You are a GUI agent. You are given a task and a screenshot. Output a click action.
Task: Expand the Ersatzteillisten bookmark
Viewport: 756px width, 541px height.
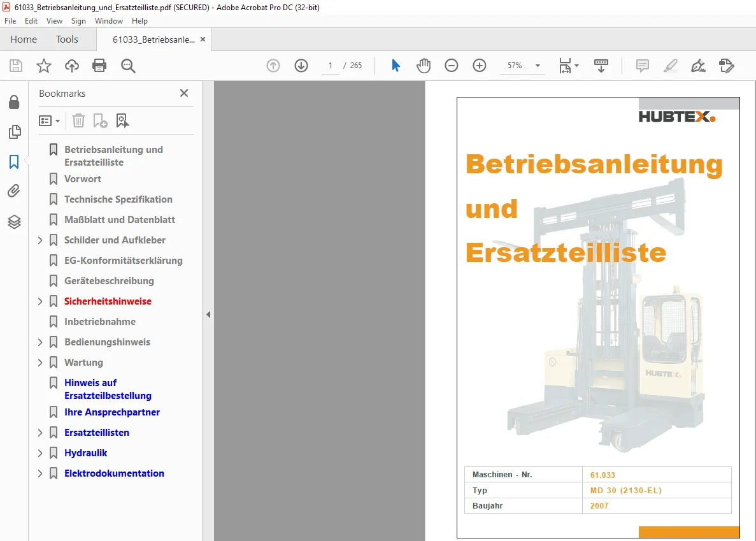click(41, 433)
